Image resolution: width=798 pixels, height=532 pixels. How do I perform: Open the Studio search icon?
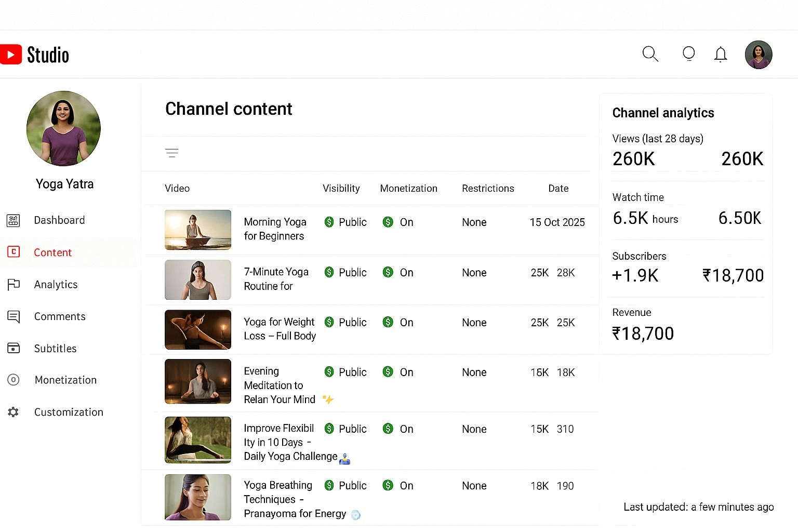coord(650,54)
